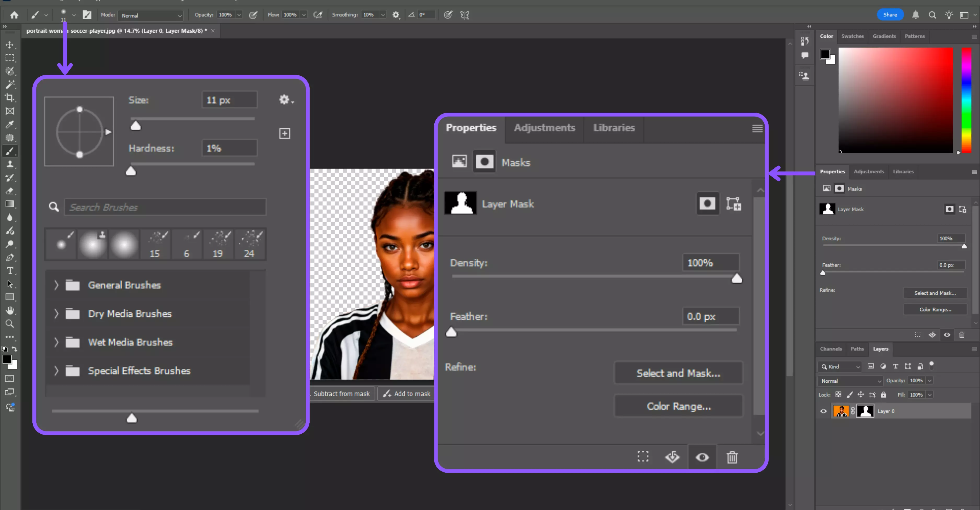Viewport: 980px width, 510px height.
Task: Expand the General Brushes folder
Action: click(56, 285)
